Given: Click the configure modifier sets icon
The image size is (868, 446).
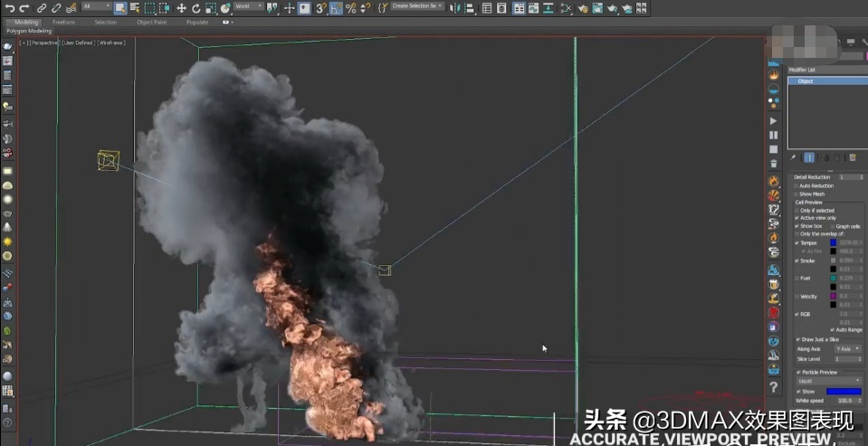Looking at the screenshot, I should point(853,157).
